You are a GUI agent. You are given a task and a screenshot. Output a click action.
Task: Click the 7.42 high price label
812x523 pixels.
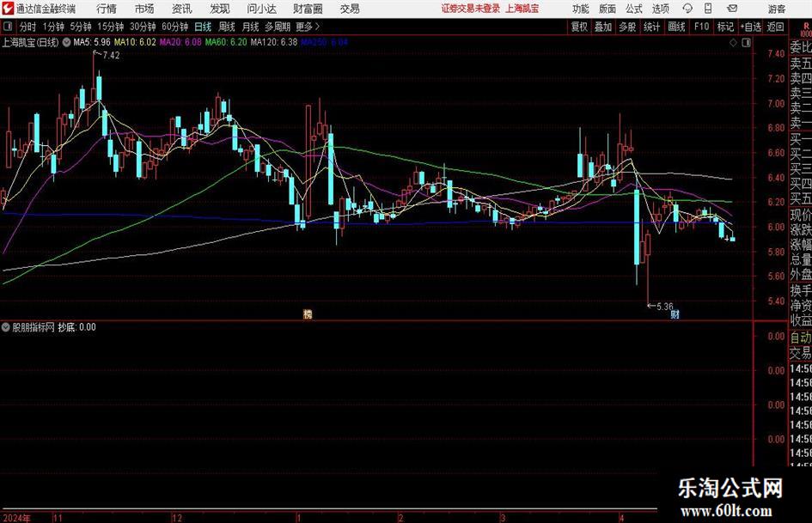pyautogui.click(x=112, y=56)
